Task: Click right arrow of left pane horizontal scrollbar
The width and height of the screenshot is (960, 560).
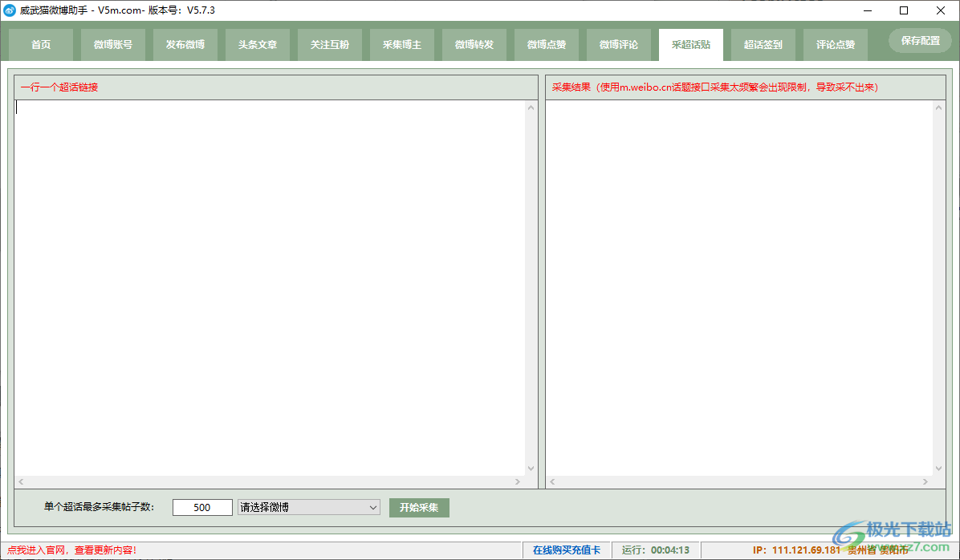Action: pyautogui.click(x=518, y=481)
